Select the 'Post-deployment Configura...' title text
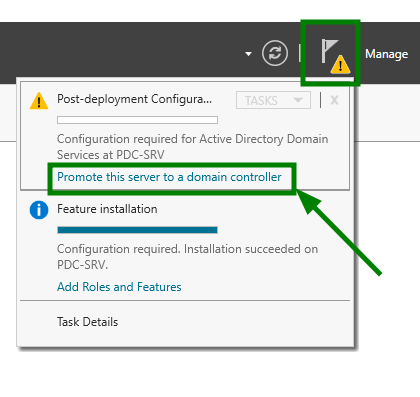The height and width of the screenshot is (397, 420). pyautogui.click(x=134, y=99)
